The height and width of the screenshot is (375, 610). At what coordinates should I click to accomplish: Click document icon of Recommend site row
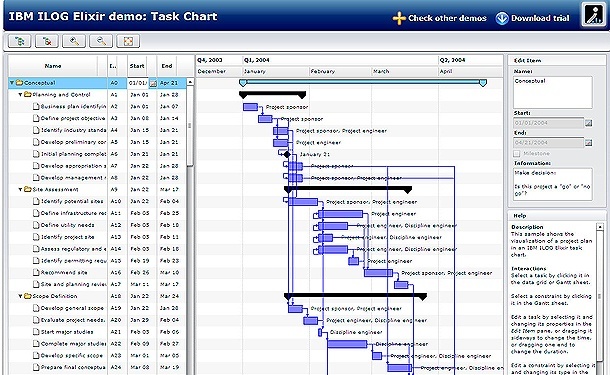click(x=36, y=272)
